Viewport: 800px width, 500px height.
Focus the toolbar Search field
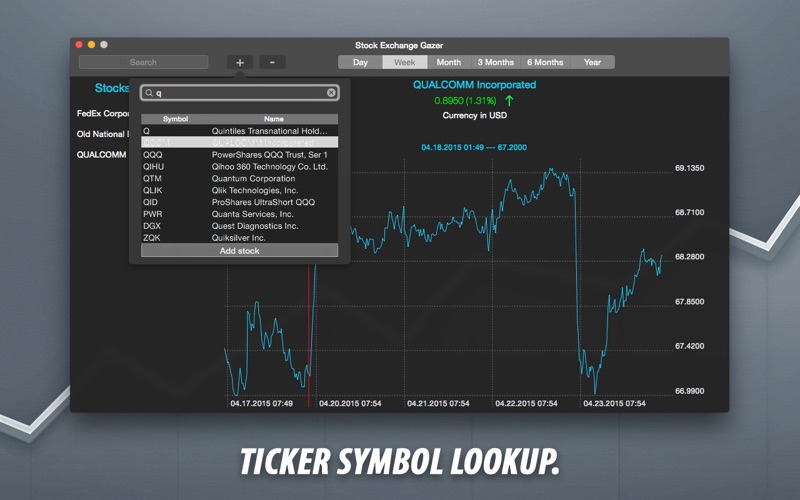pos(143,62)
